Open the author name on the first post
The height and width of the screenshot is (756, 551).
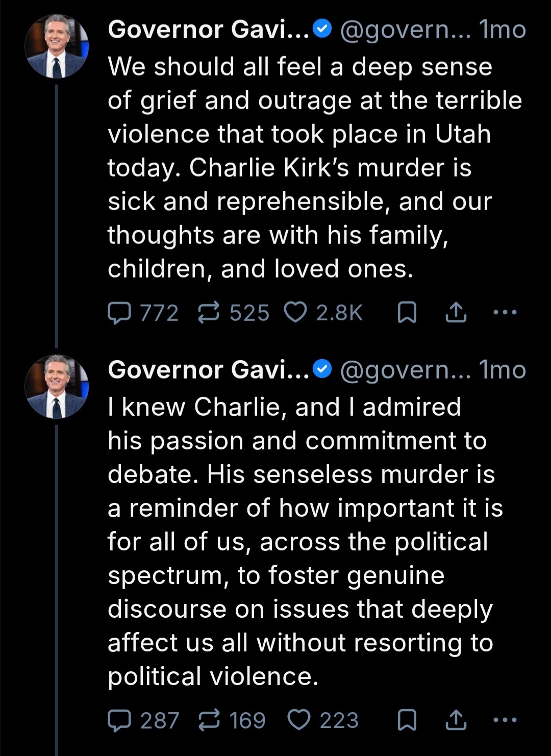[x=208, y=30]
